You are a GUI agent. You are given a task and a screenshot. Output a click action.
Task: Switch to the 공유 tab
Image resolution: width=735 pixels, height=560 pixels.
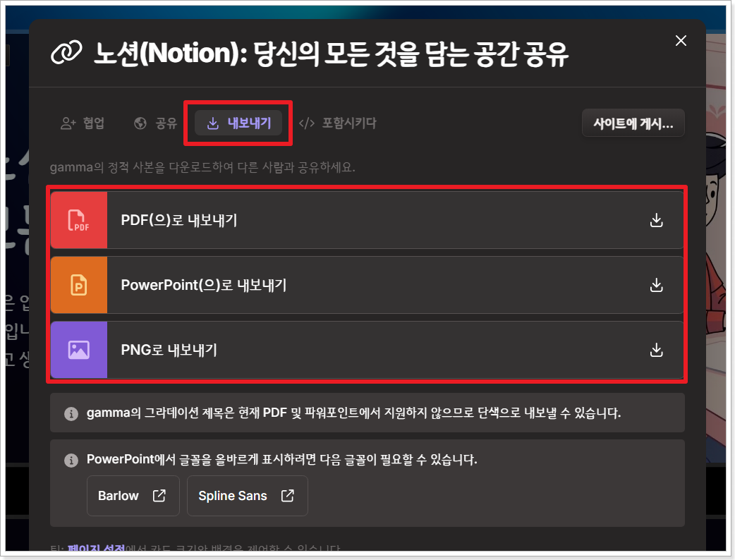tap(156, 123)
